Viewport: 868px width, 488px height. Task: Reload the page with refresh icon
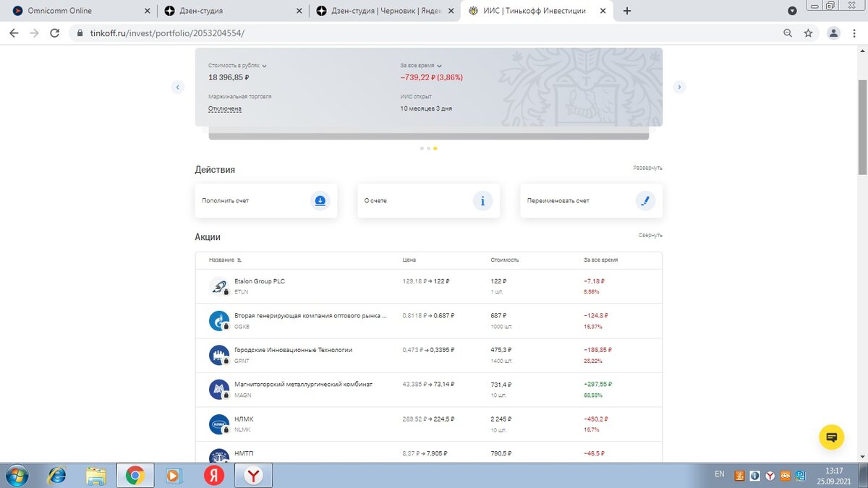(x=54, y=33)
